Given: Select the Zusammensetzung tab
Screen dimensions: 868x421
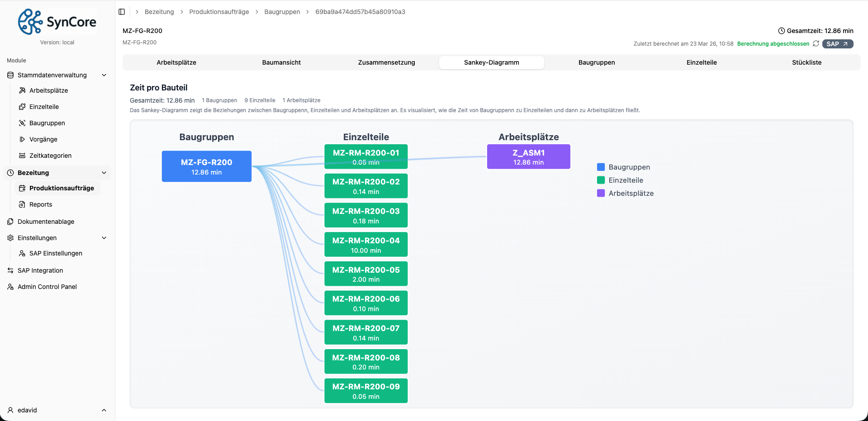Looking at the screenshot, I should click(x=386, y=62).
